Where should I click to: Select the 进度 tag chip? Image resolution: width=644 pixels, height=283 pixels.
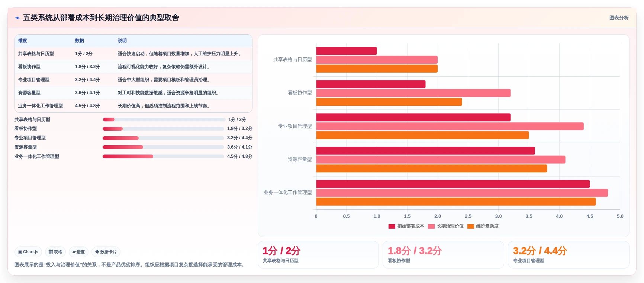click(78, 252)
